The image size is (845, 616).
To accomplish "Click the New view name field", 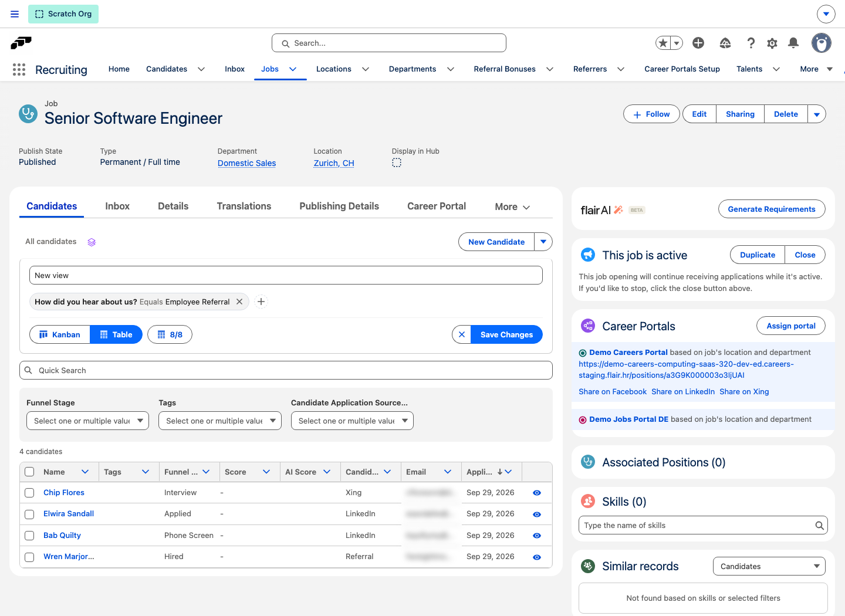I will [286, 275].
